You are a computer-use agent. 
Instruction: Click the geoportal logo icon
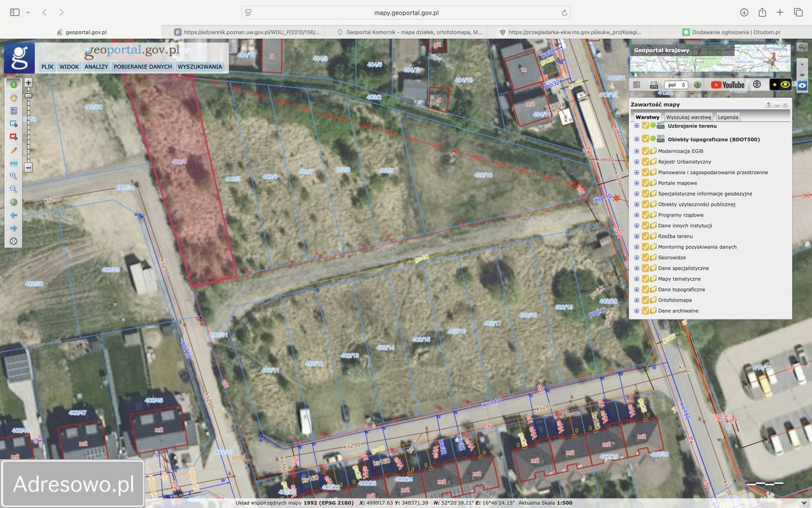coord(19,58)
